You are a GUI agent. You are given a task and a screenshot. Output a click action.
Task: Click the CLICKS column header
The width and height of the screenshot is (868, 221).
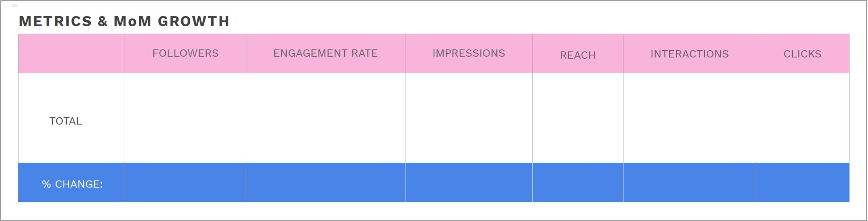pos(802,53)
